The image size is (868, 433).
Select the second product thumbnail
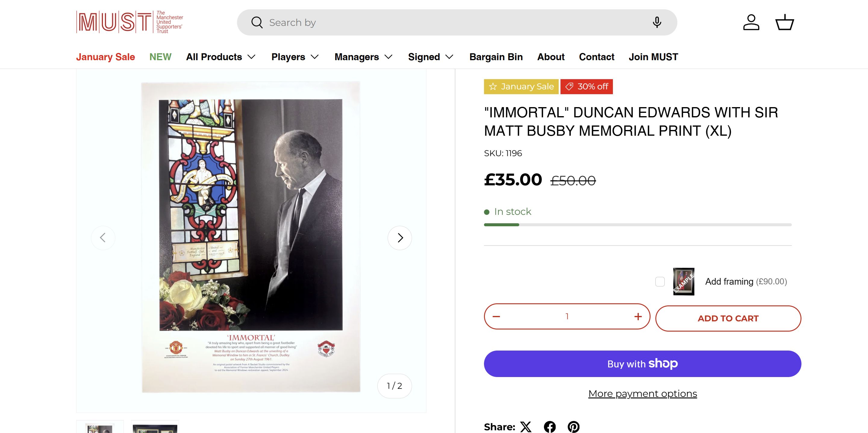click(155, 428)
